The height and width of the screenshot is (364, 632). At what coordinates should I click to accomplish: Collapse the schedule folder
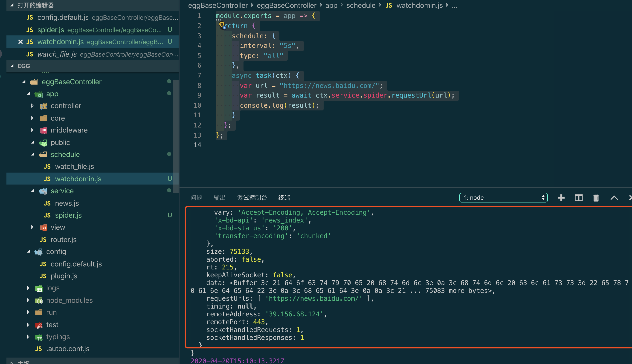(x=33, y=154)
